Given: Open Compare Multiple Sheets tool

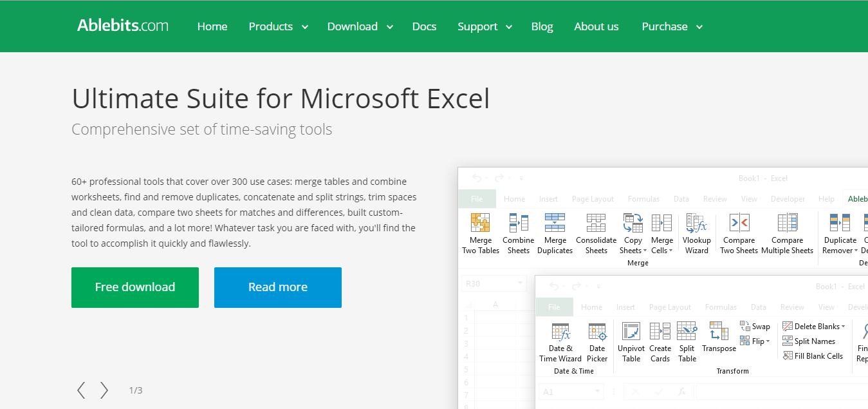Looking at the screenshot, I should 787,233.
